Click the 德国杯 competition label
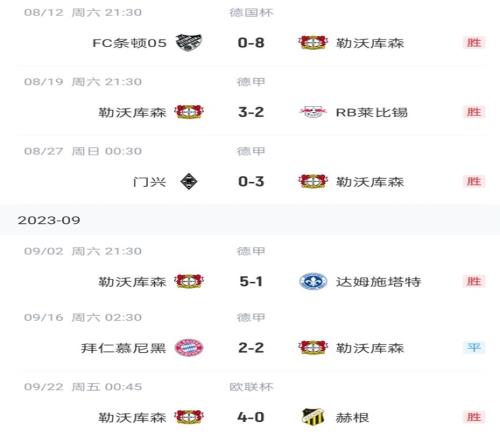This screenshot has height=440, width=500. [x=251, y=12]
